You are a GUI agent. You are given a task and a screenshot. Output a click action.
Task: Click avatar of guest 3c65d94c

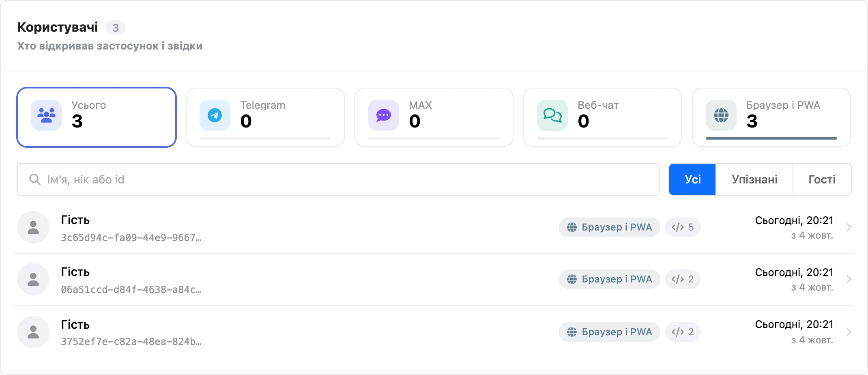point(33,227)
